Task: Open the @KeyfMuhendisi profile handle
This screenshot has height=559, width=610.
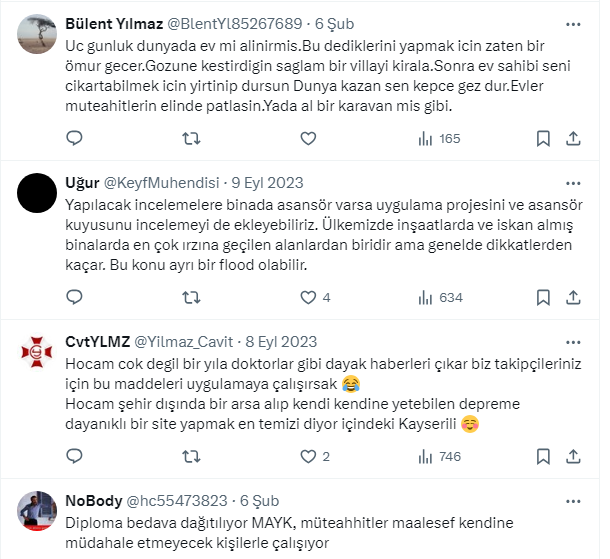Action: tap(163, 183)
